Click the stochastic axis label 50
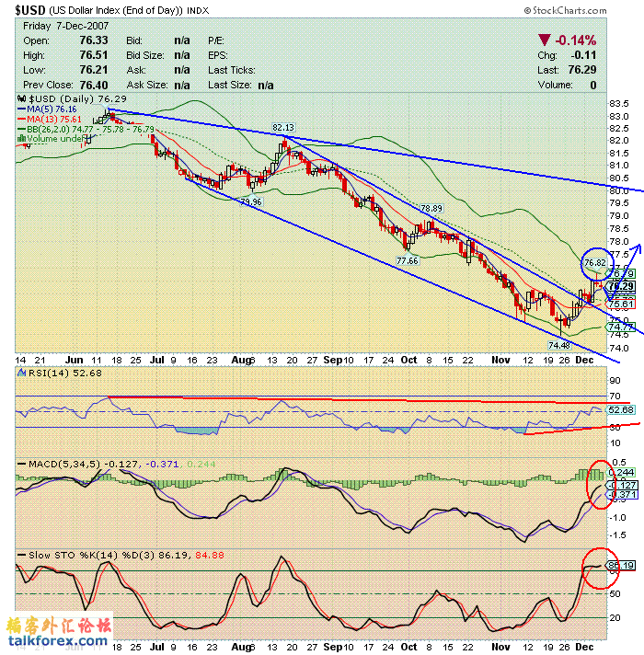The width and height of the screenshot is (644, 655). [x=615, y=593]
